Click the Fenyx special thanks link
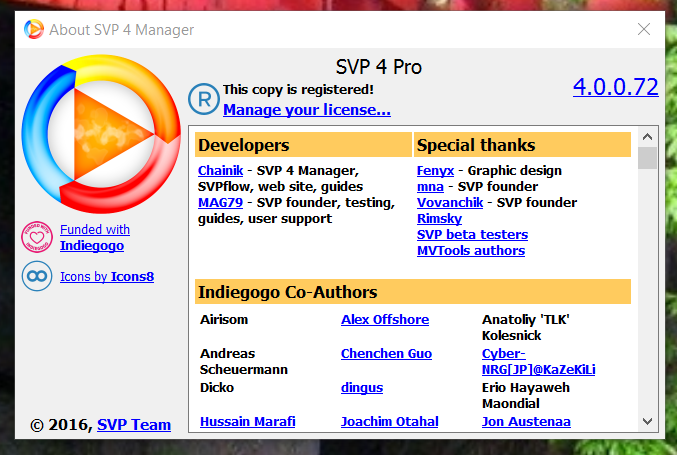This screenshot has height=455, width=677. [x=435, y=171]
